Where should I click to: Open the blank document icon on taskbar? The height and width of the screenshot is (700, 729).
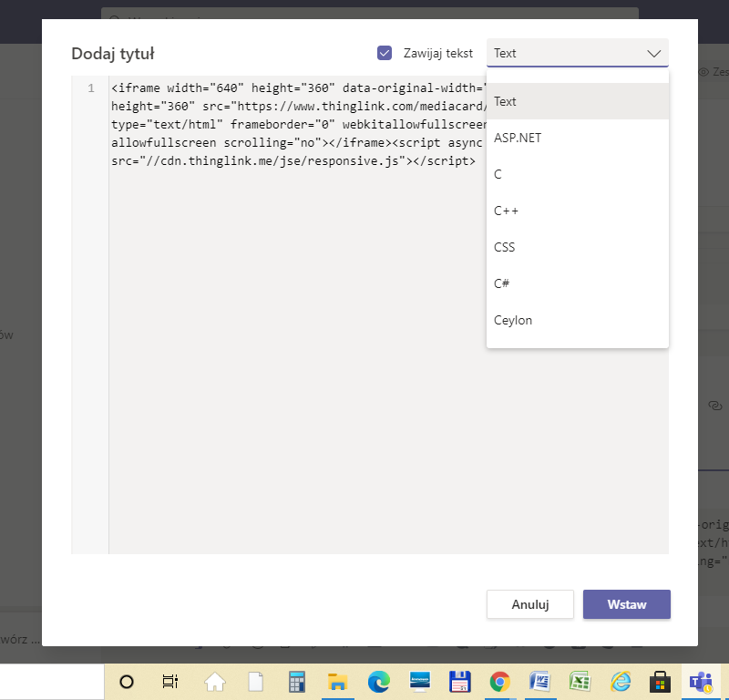click(x=256, y=682)
